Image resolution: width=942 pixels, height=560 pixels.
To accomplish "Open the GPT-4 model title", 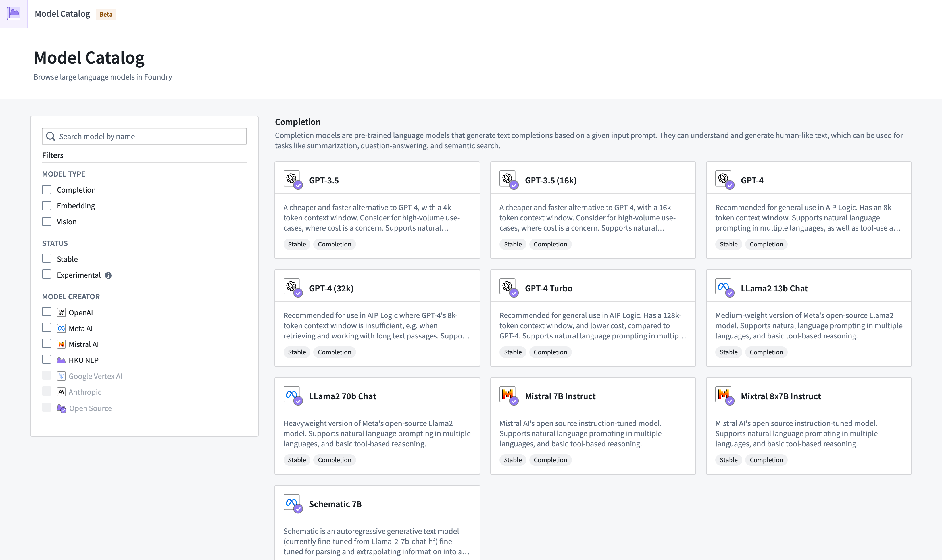I will tap(752, 180).
